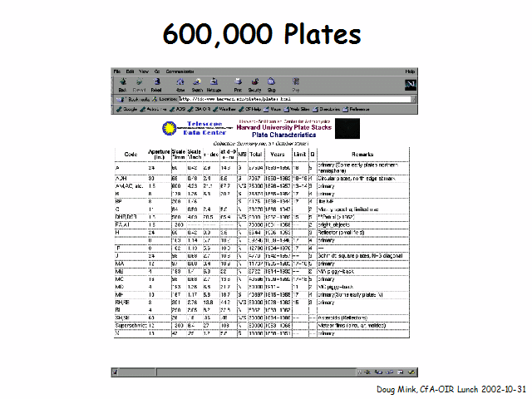The image size is (532, 399).
Task: Click the Telescope Data Center banner text
Action: (204, 128)
